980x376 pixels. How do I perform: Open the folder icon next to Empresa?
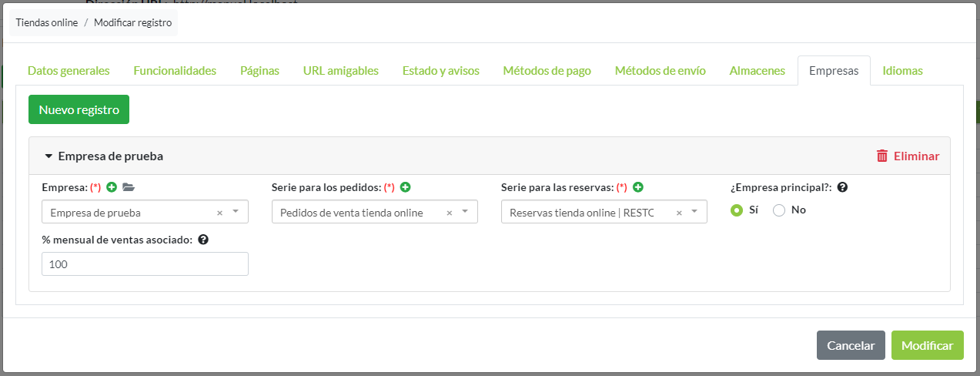click(128, 187)
